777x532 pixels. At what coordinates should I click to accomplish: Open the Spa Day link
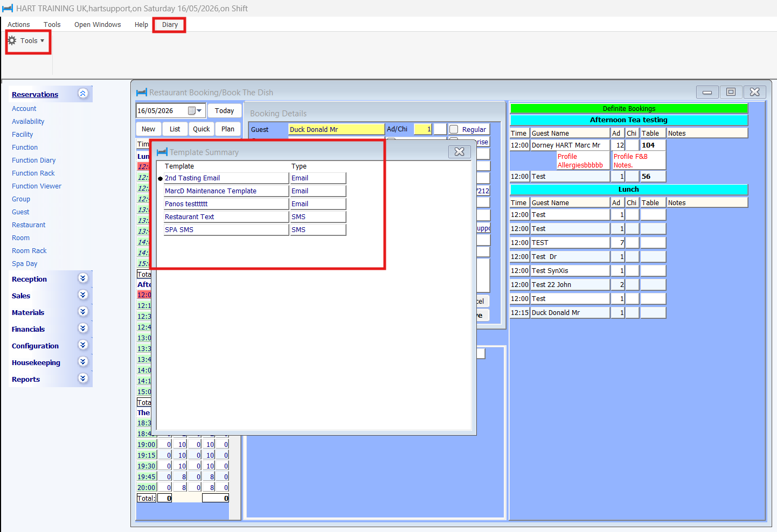(25, 264)
